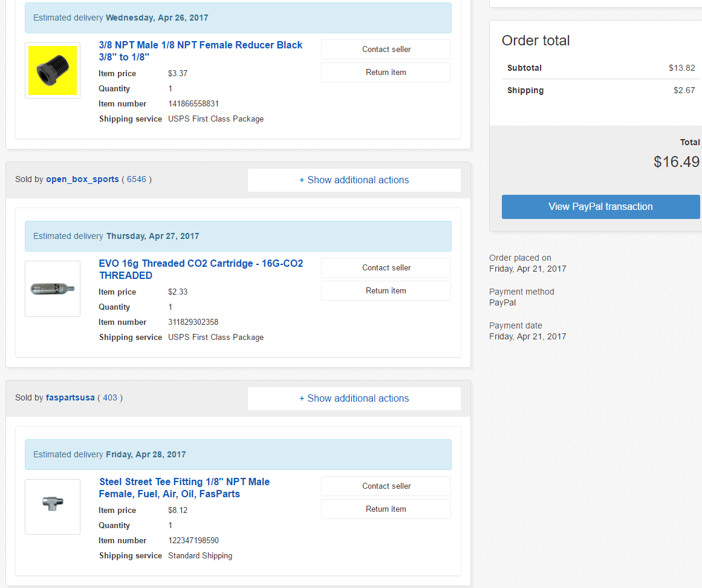This screenshot has width=702, height=588.
Task: Open feedback score 6546
Action: (x=137, y=179)
